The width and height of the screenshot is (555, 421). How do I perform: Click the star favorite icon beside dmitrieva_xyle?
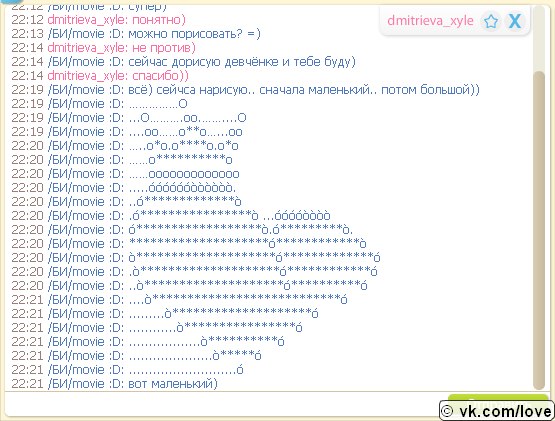491,22
